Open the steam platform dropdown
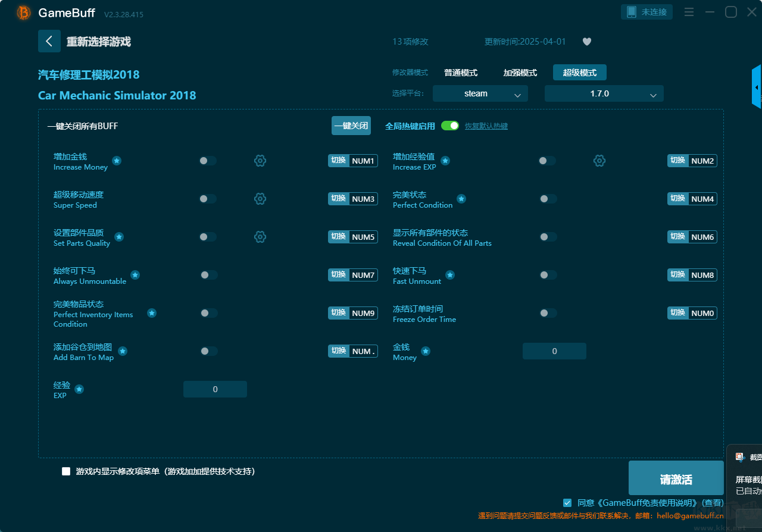Viewport: 762px width, 532px height. pos(480,93)
